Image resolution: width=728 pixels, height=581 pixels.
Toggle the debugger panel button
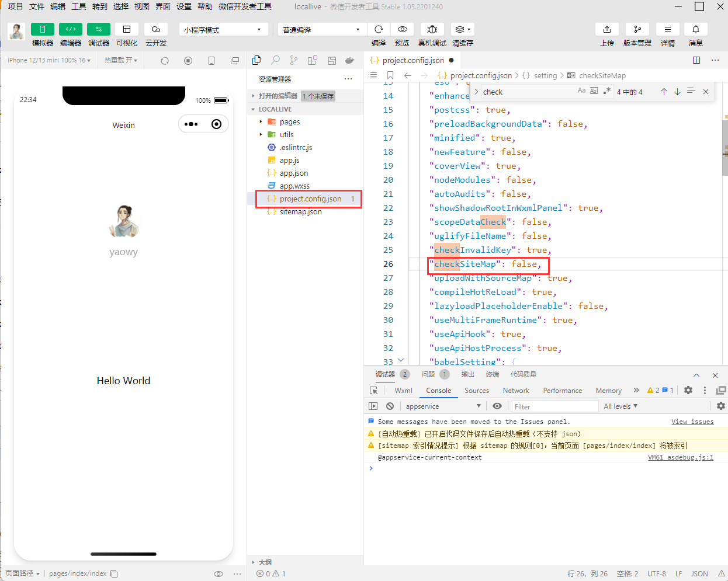99,29
